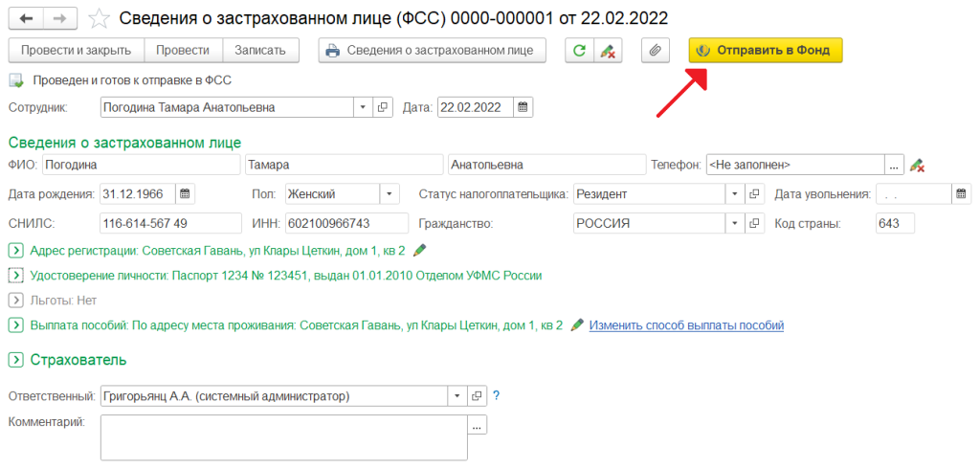Click the back navigation arrow
The height and width of the screenshot is (469, 980).
click(26, 19)
